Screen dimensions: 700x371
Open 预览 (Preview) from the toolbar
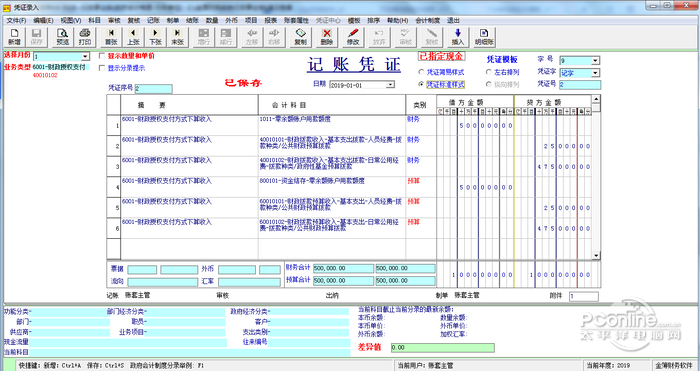[x=62, y=37]
